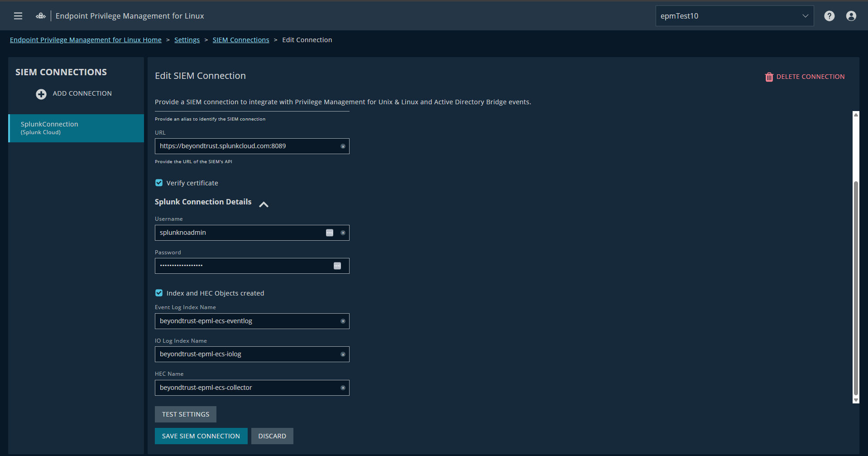
Task: Toggle the Verify certificate checkbox
Action: point(159,183)
